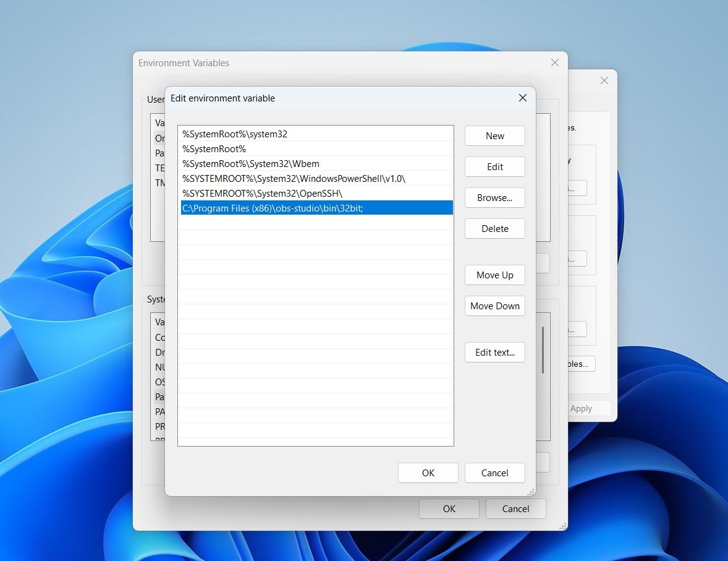Click the Move Down button
Viewport: 728px width, 561px height.
[x=494, y=306]
